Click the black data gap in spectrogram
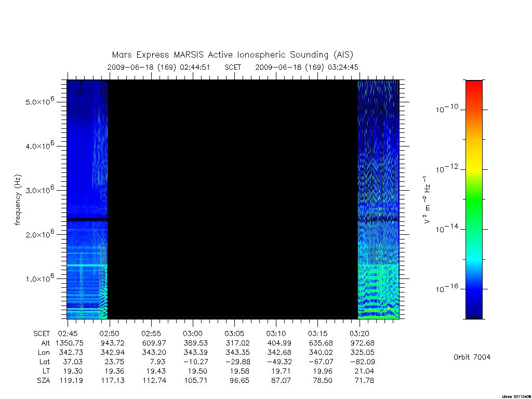The image size is (532, 399). [x=233, y=199]
